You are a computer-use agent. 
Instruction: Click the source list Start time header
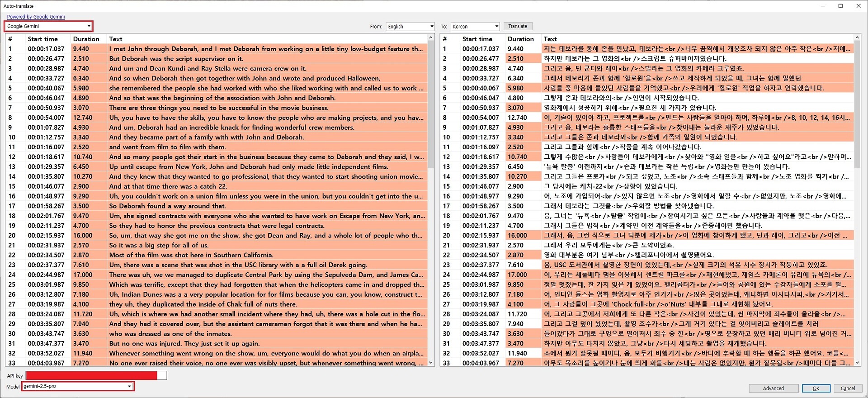click(x=42, y=39)
